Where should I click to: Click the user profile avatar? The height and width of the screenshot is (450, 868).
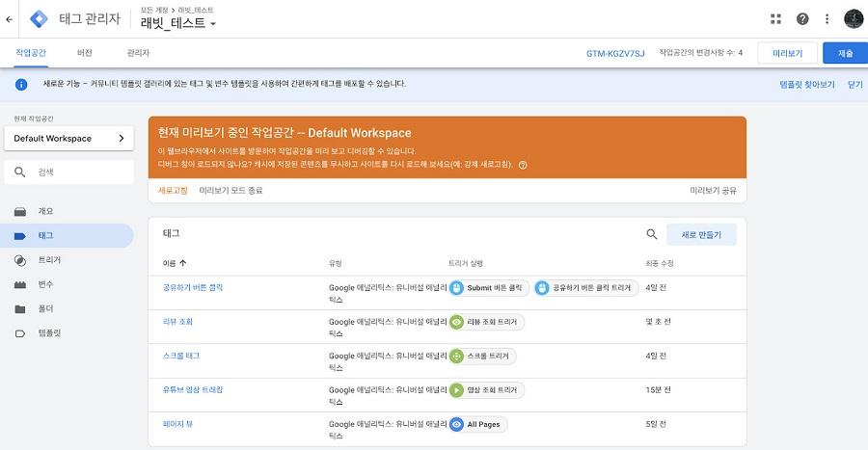point(854,19)
